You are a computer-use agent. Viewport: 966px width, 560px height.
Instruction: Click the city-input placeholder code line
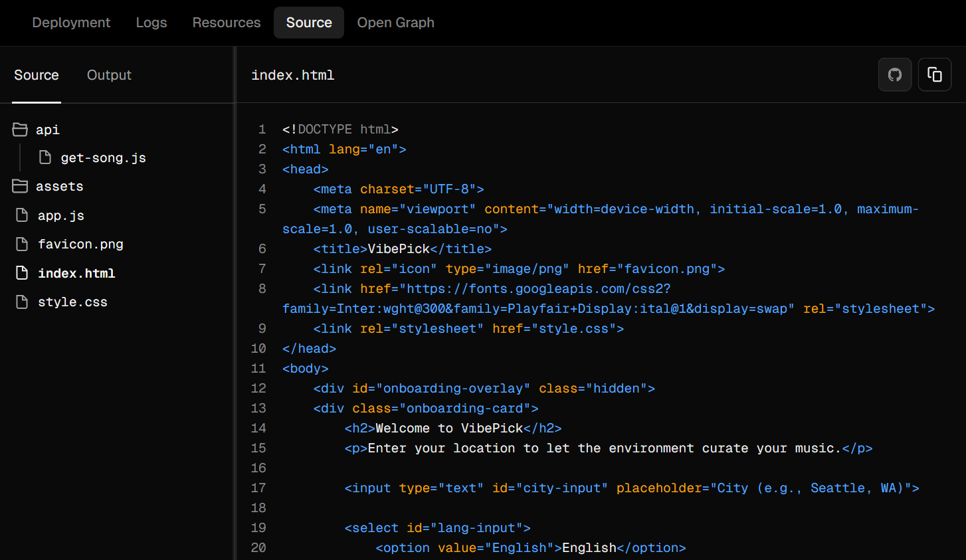pos(632,488)
